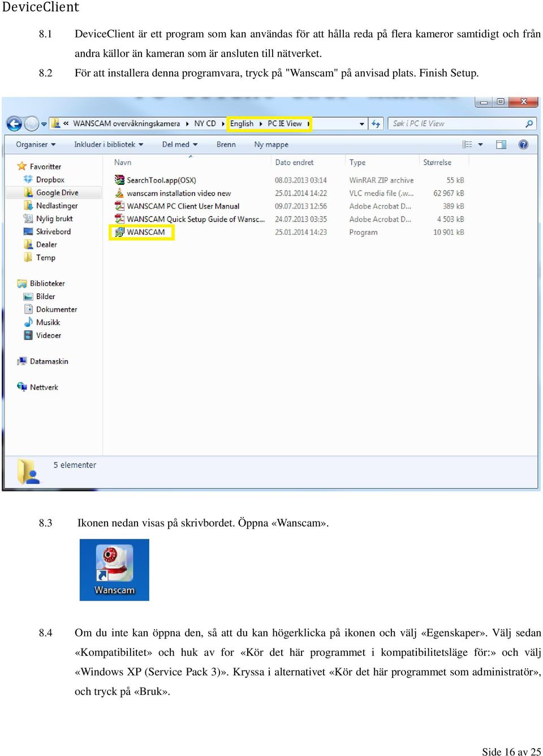Open the Musikk library
Image resolution: width=543 pixels, height=756 pixels.
48,322
